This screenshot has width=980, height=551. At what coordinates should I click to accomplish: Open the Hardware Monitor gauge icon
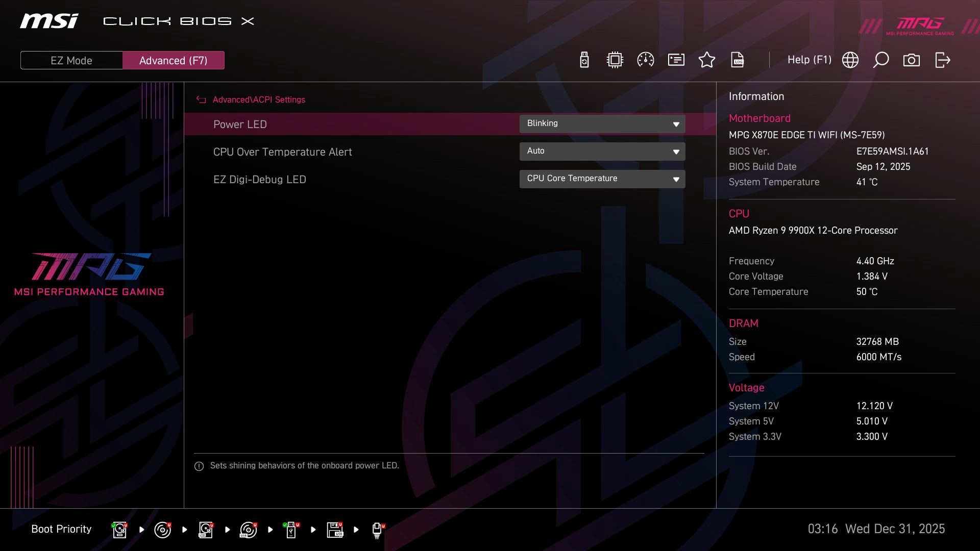click(645, 60)
